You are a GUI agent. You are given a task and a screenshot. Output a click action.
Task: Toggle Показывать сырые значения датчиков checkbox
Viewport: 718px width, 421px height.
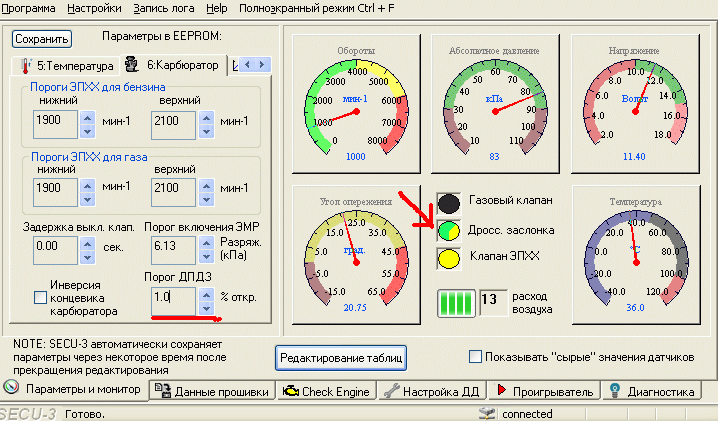tap(476, 356)
